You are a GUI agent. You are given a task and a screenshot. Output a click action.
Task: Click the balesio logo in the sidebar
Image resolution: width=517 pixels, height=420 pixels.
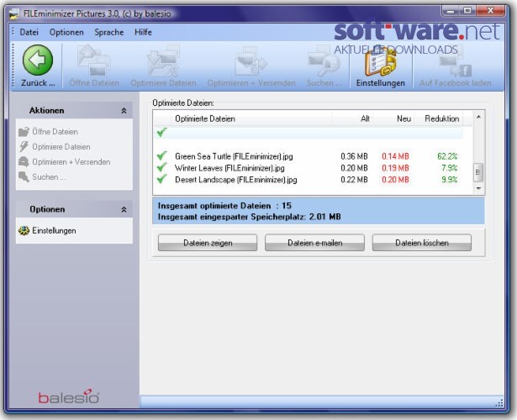(x=69, y=396)
